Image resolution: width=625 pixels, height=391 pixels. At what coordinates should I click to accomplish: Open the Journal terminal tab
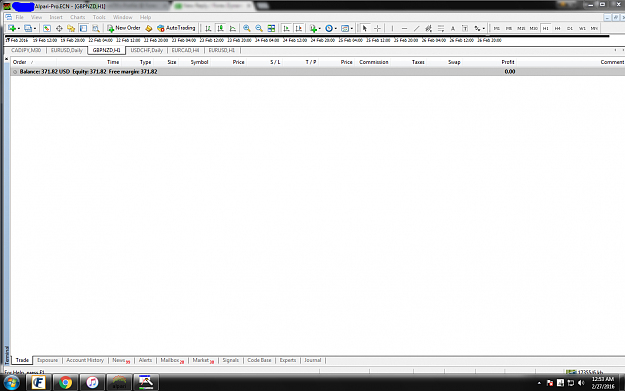(x=313, y=360)
